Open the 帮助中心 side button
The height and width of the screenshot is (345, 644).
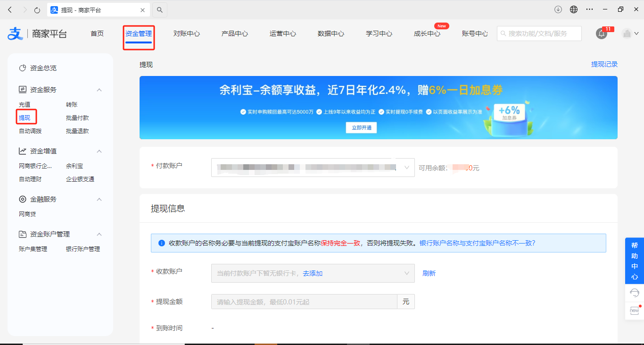click(635, 261)
